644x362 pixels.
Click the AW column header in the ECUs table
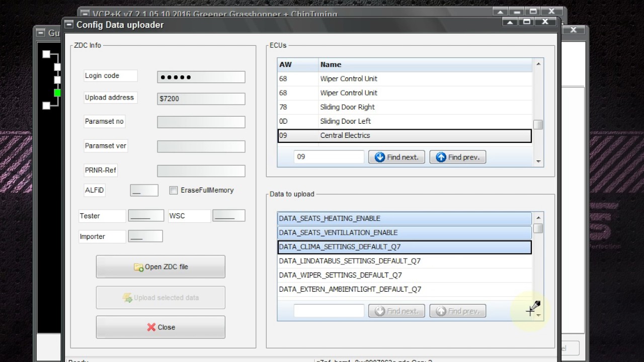pos(298,64)
